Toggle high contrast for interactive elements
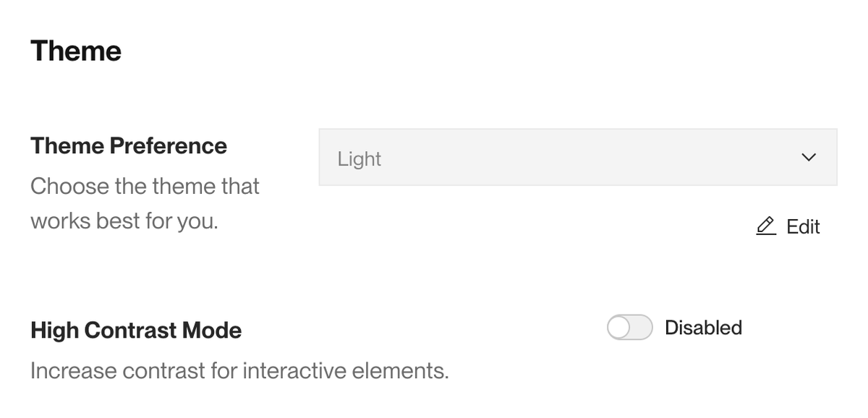Image resolution: width=868 pixels, height=418 pixels. point(629,327)
